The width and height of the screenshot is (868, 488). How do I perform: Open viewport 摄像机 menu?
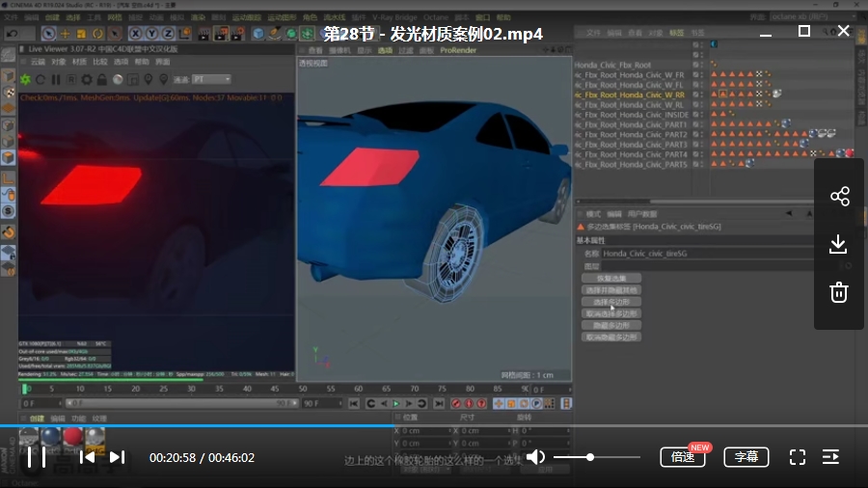point(339,50)
